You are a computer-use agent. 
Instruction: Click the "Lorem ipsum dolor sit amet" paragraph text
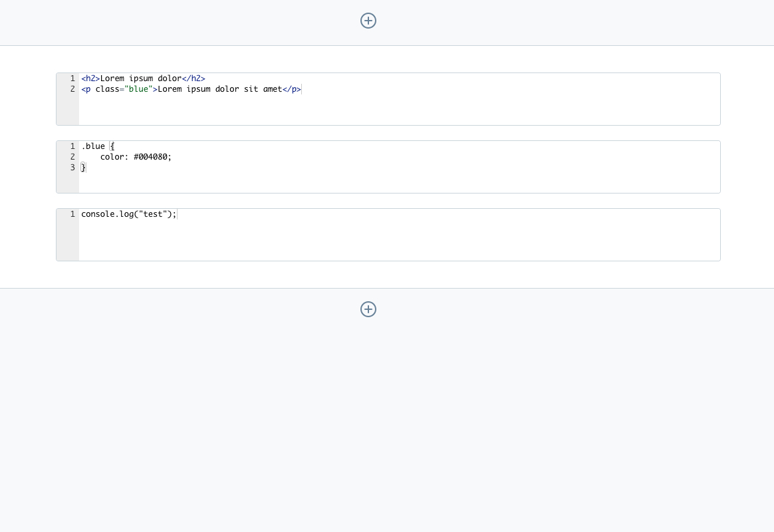(x=219, y=89)
